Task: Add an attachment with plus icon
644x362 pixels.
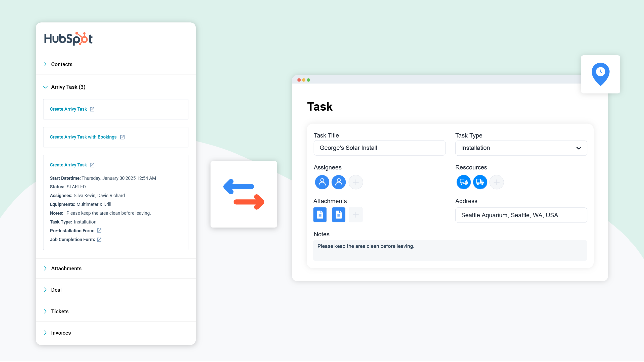Action: point(355,215)
